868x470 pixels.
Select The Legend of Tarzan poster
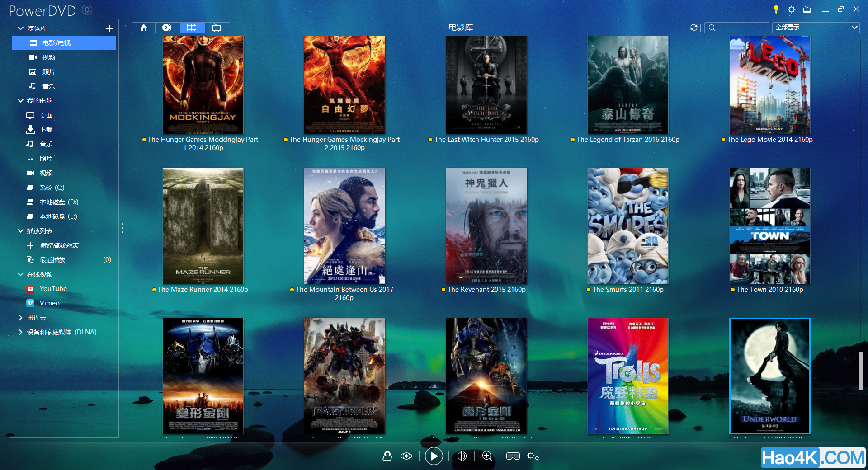tap(628, 85)
